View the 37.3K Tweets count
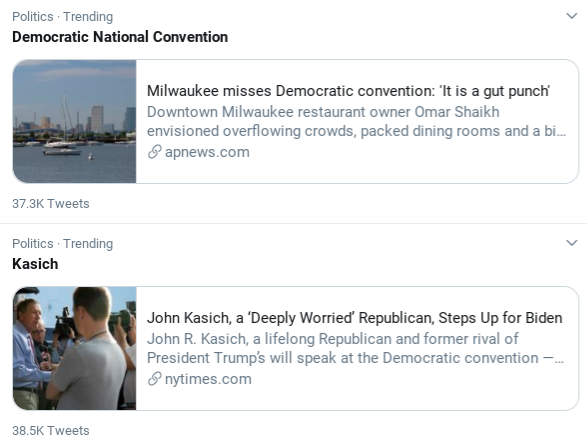 pyautogui.click(x=51, y=204)
